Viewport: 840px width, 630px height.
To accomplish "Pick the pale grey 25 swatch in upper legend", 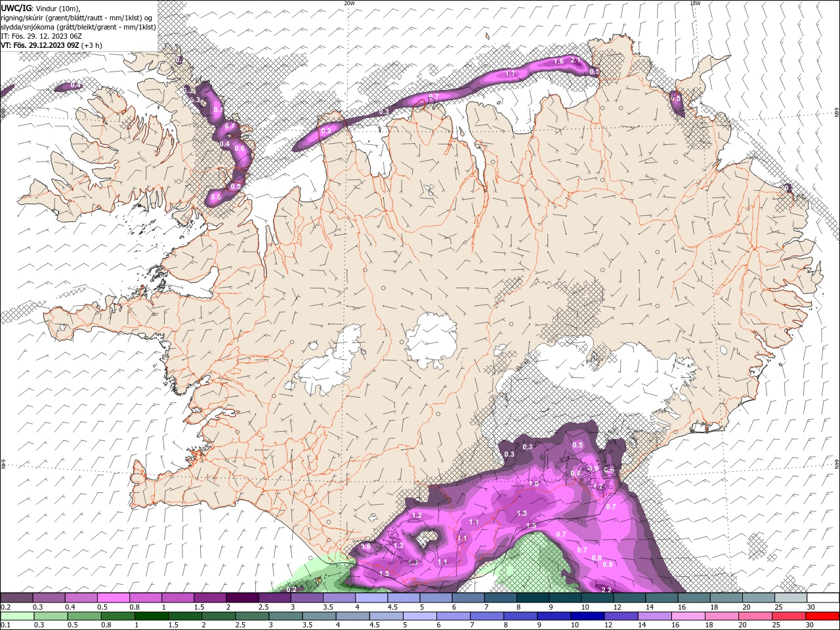I will [791, 598].
